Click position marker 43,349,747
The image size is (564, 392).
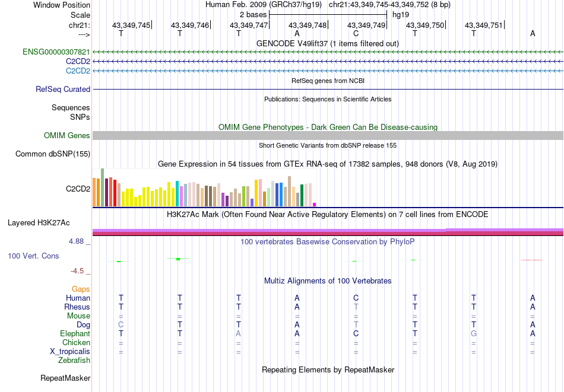[249, 25]
